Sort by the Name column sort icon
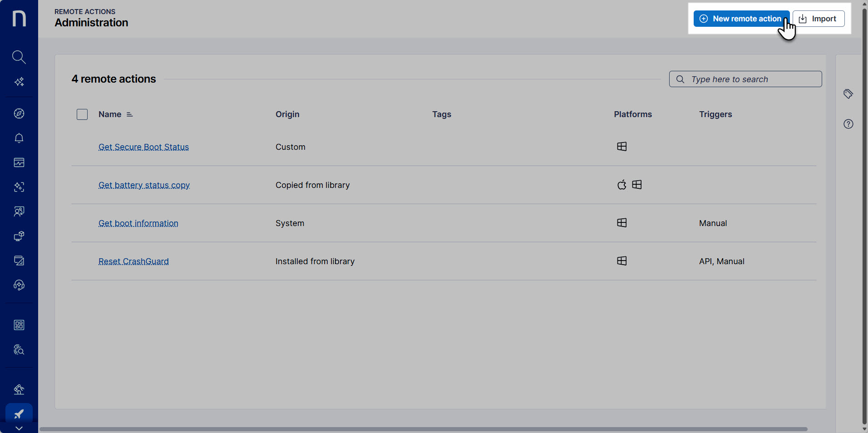The width and height of the screenshot is (868, 433). click(130, 114)
